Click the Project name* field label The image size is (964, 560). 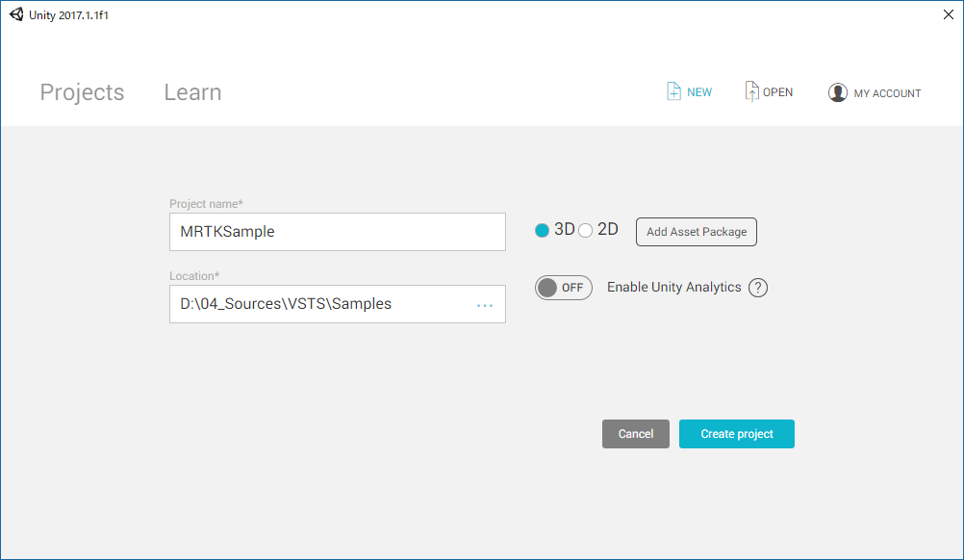(206, 203)
